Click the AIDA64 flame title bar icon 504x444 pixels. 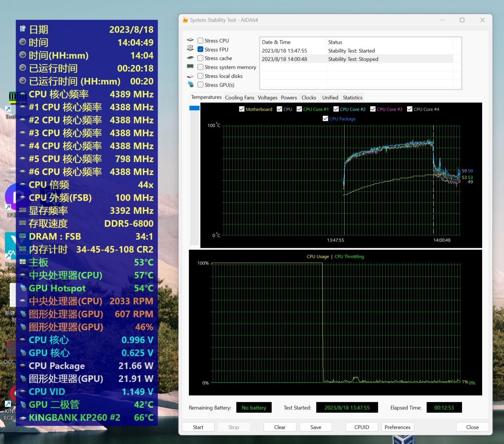coord(185,20)
